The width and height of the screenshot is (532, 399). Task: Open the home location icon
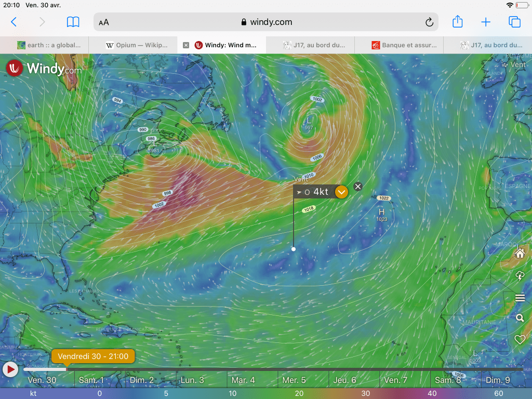pos(519,254)
